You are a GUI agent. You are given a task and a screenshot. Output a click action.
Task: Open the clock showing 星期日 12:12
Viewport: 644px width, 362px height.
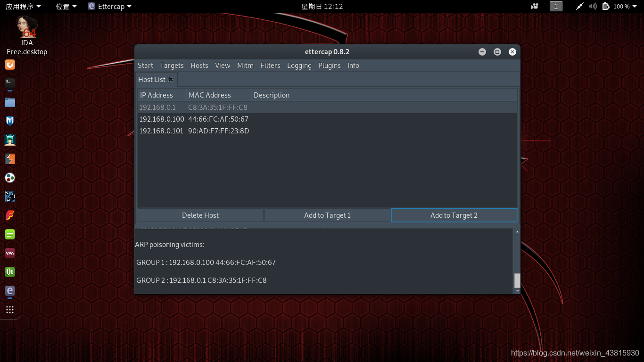322,6
